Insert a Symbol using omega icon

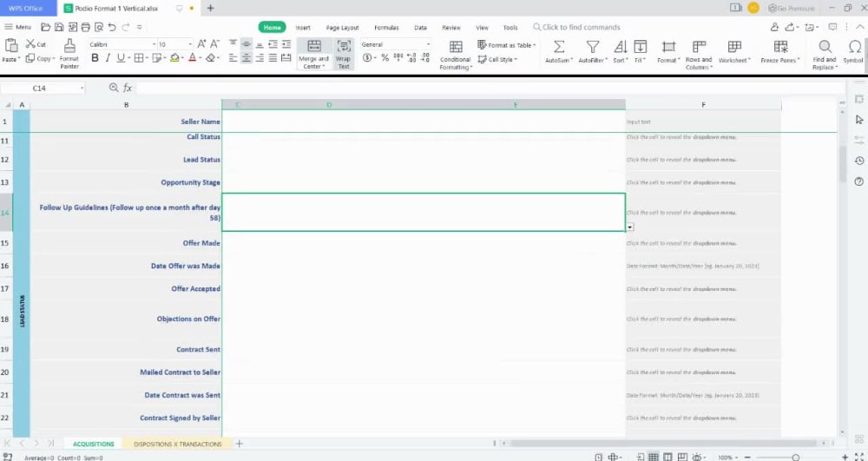click(x=854, y=47)
